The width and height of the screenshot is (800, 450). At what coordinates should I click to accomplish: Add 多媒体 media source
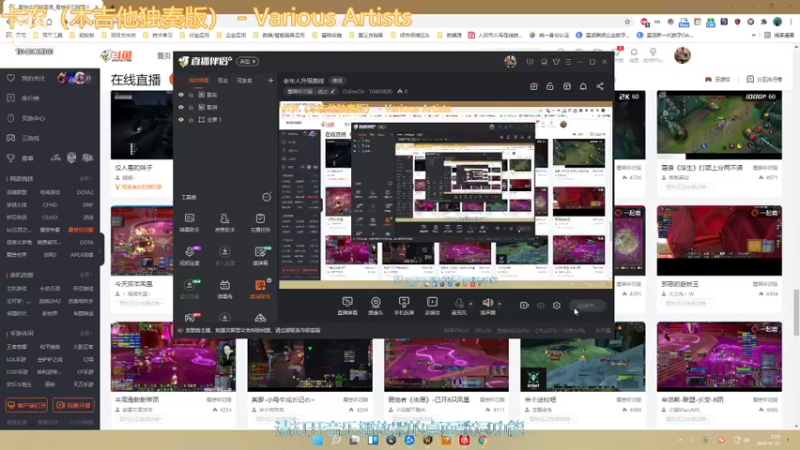point(432,306)
